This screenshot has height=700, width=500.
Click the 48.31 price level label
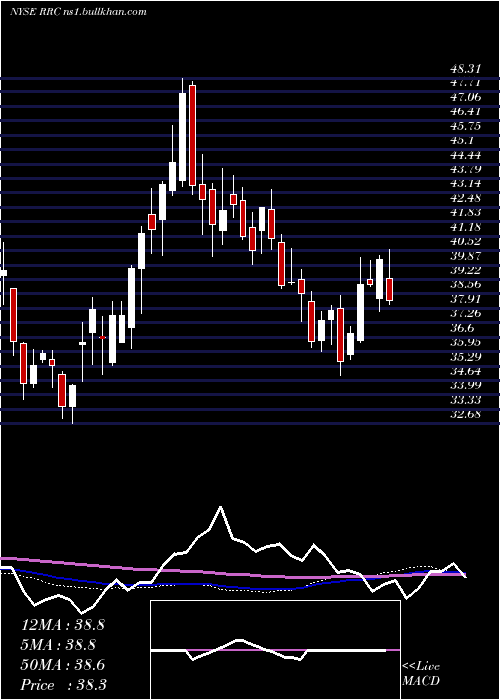(x=465, y=69)
